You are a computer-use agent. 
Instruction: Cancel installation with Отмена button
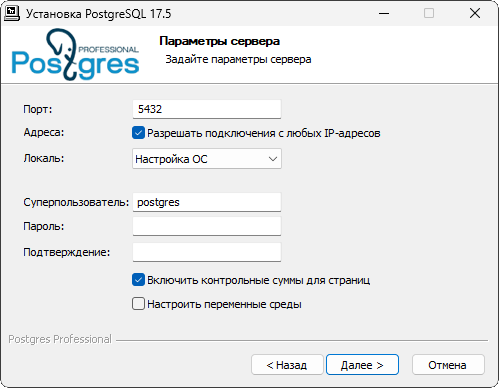pos(448,365)
